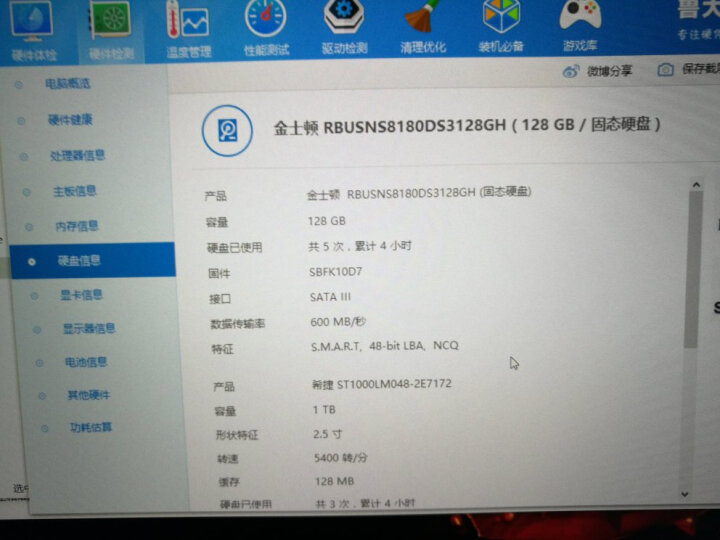Click the 128 GB value in the 容量 row

pos(326,221)
